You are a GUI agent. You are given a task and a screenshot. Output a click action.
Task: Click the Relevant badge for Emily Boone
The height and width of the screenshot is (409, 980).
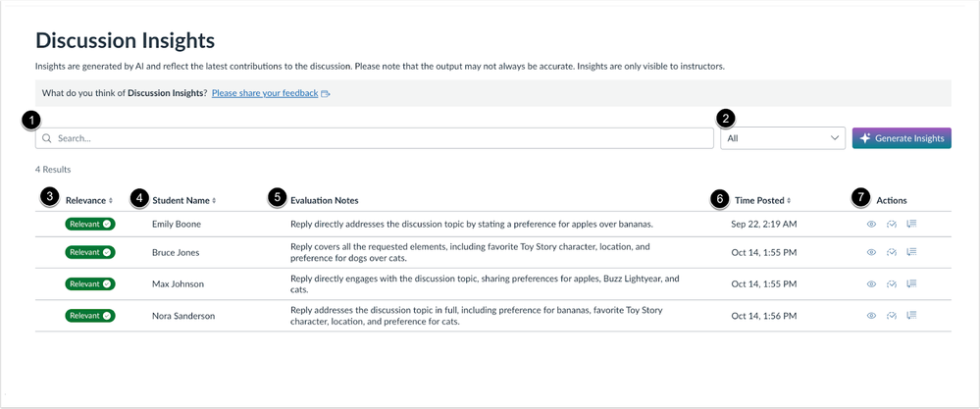click(90, 225)
